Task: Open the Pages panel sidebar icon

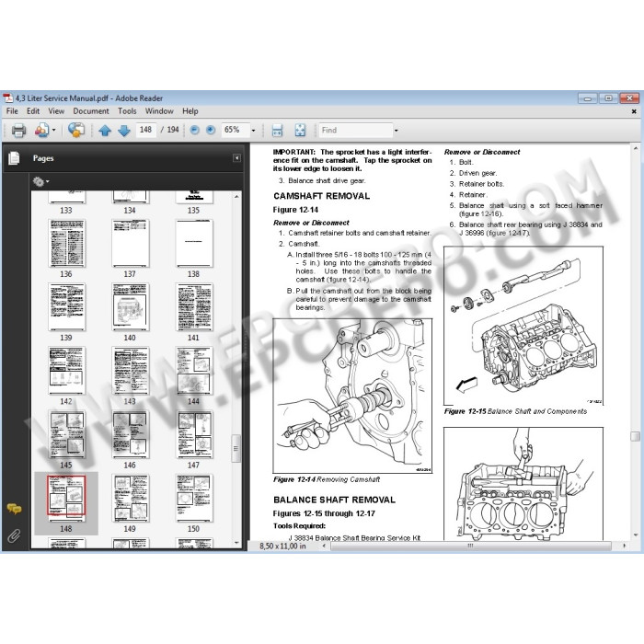Action: coord(14,158)
